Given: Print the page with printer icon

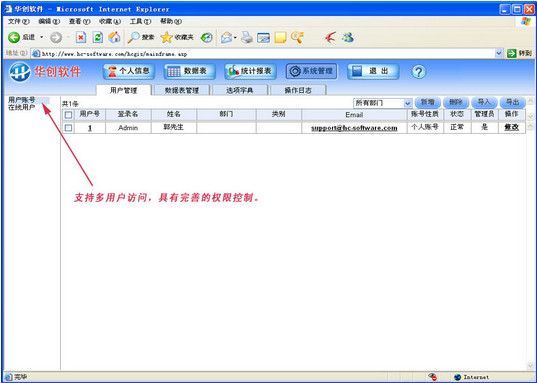Looking at the screenshot, I should (x=247, y=37).
